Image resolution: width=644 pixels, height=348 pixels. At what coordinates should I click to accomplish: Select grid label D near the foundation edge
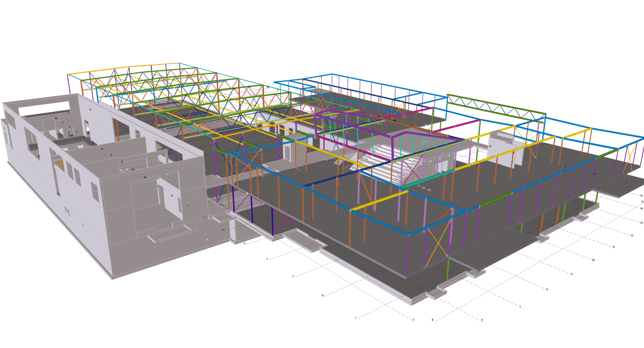[x=323, y=296]
